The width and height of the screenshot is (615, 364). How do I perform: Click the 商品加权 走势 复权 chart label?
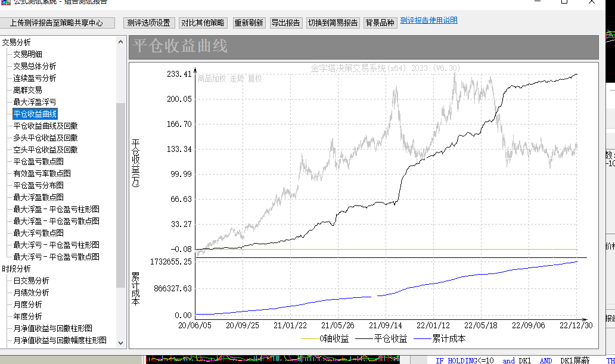point(229,79)
